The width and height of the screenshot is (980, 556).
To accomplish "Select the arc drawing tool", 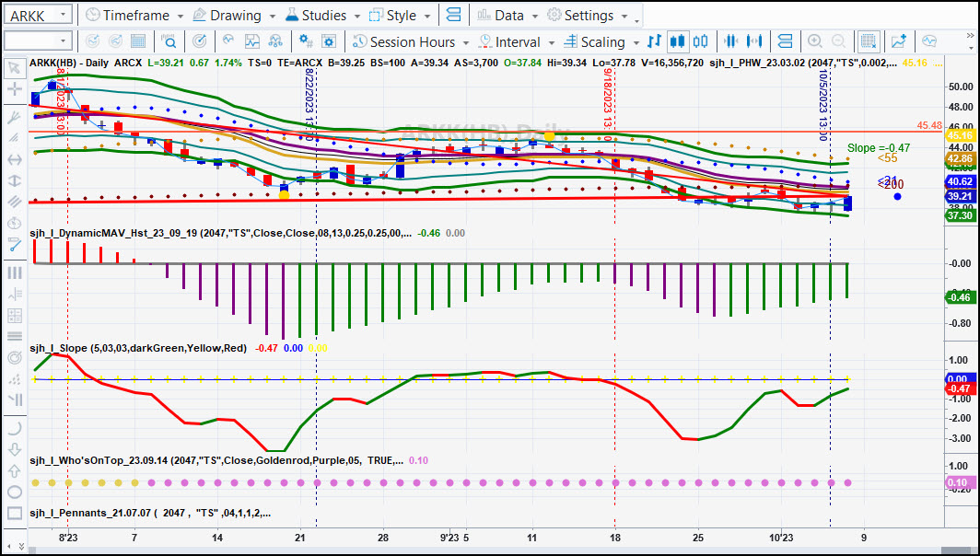I will 14,429.
